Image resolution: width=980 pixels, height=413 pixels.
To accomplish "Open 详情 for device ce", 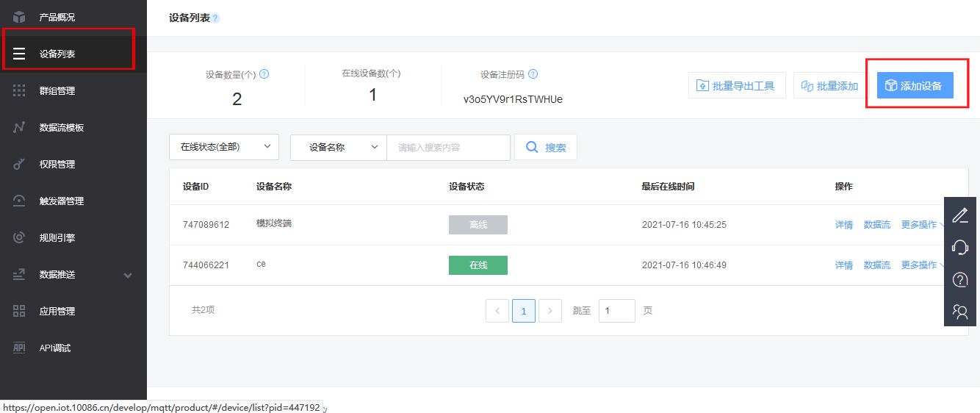I will click(x=844, y=265).
